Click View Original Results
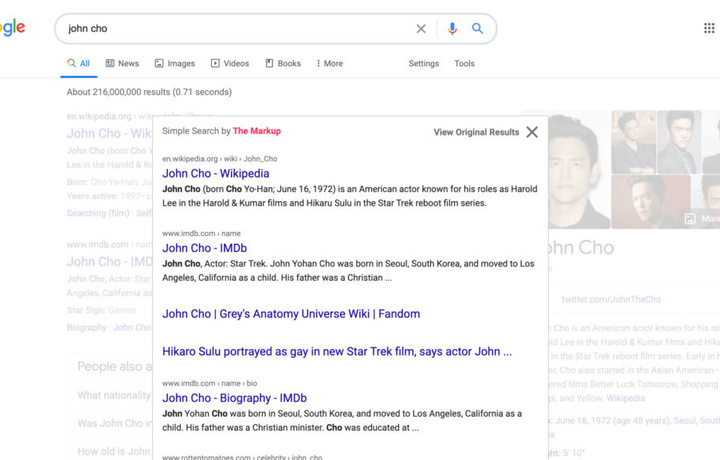 pos(476,132)
